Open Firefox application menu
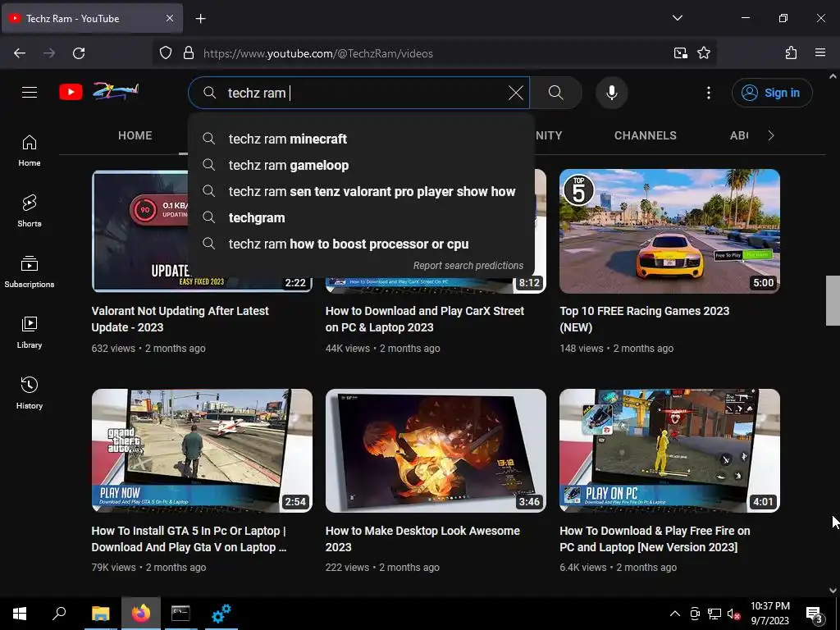Image resolution: width=840 pixels, height=630 pixels. click(x=819, y=53)
